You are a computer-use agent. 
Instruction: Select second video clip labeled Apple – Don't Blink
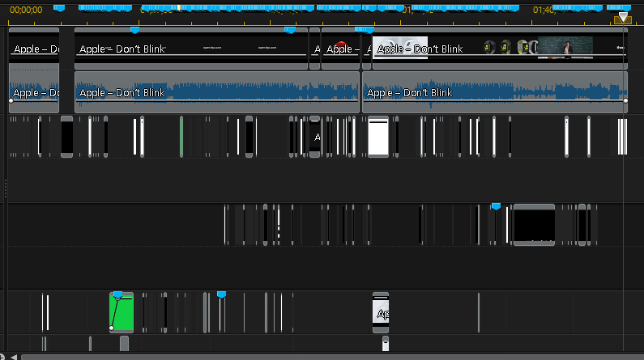pyautogui.click(x=191, y=49)
